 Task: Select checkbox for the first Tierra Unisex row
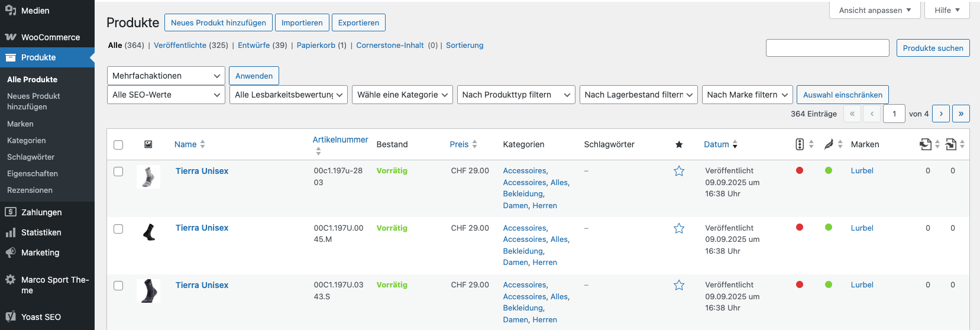click(x=118, y=172)
